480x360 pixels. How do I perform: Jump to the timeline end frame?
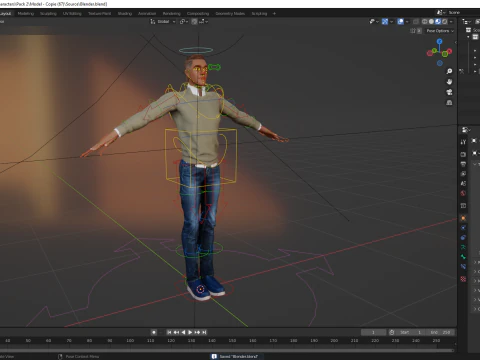coord(204,332)
